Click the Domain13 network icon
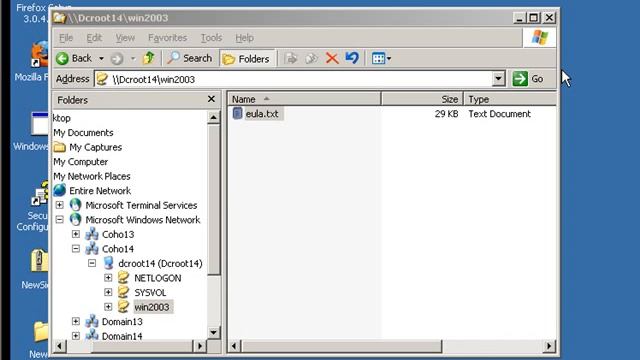 point(92,321)
